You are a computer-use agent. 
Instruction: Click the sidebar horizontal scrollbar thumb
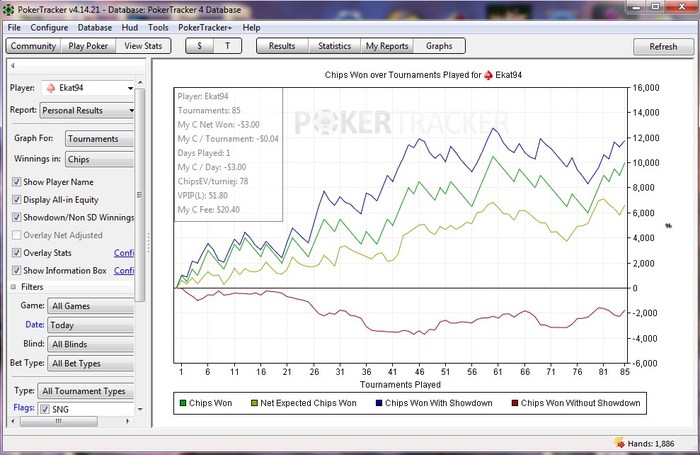[58, 421]
